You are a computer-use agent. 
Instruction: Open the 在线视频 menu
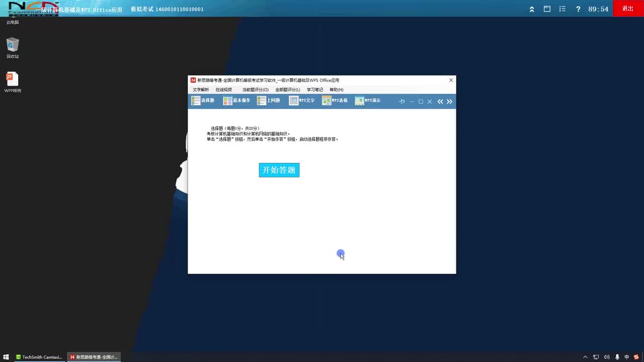[224, 89]
